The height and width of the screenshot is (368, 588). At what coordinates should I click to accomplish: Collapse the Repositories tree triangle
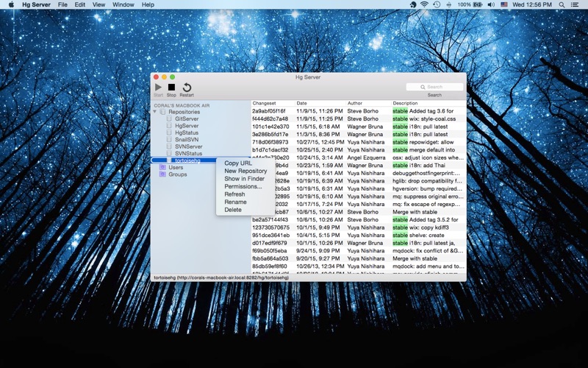pyautogui.click(x=154, y=112)
